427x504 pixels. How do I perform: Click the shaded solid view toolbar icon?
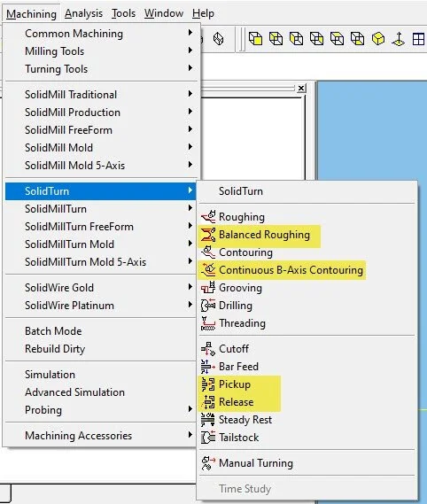[378, 39]
